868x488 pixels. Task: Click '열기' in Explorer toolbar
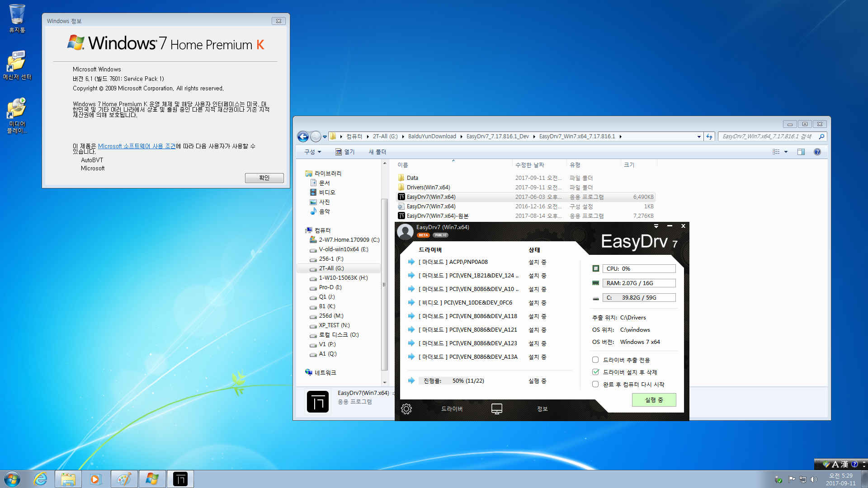click(345, 152)
